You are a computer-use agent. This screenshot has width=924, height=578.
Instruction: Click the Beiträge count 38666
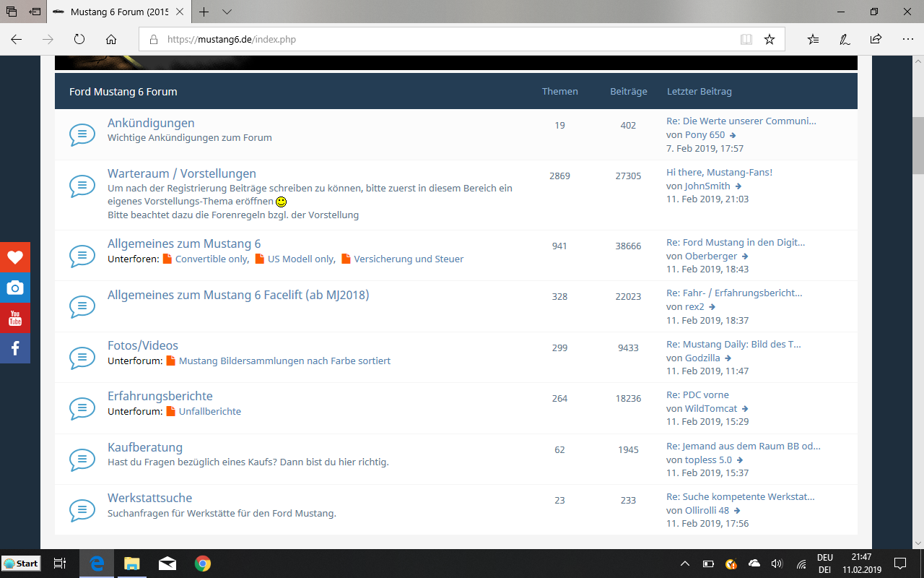628,246
